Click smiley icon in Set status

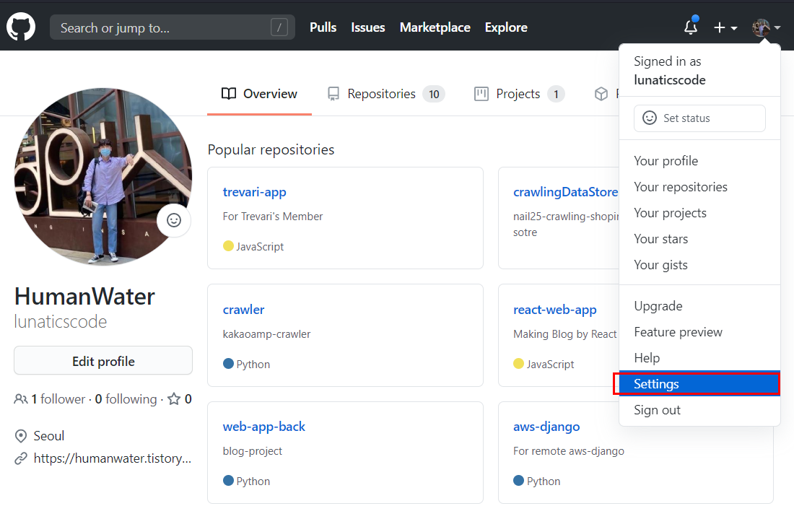click(650, 118)
